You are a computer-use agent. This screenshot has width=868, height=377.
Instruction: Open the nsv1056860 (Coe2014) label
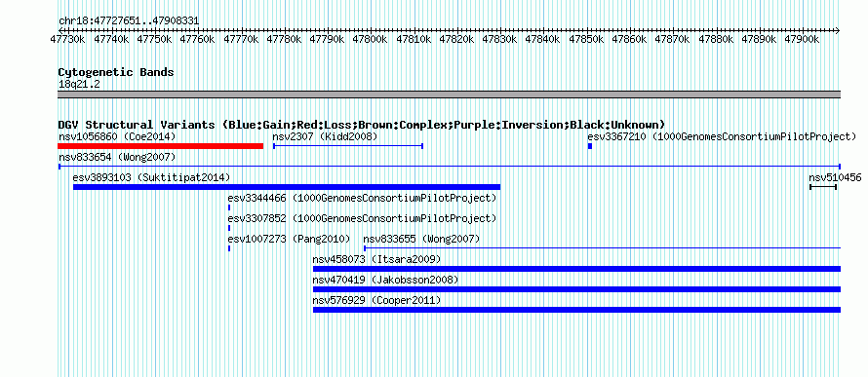pos(117,136)
